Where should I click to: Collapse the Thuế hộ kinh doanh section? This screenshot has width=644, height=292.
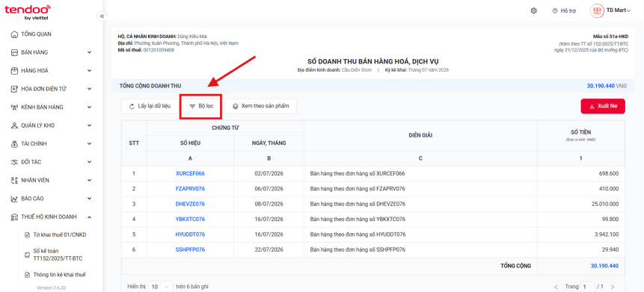tap(90, 217)
